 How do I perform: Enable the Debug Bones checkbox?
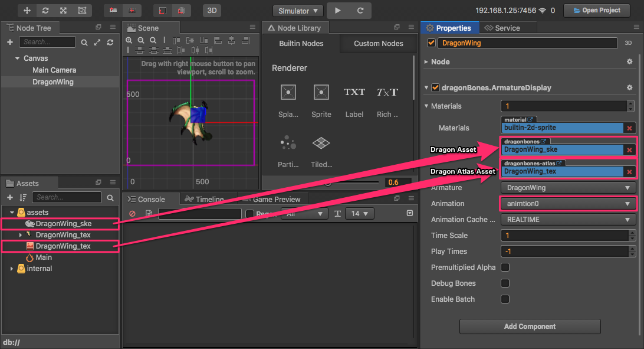pos(505,283)
